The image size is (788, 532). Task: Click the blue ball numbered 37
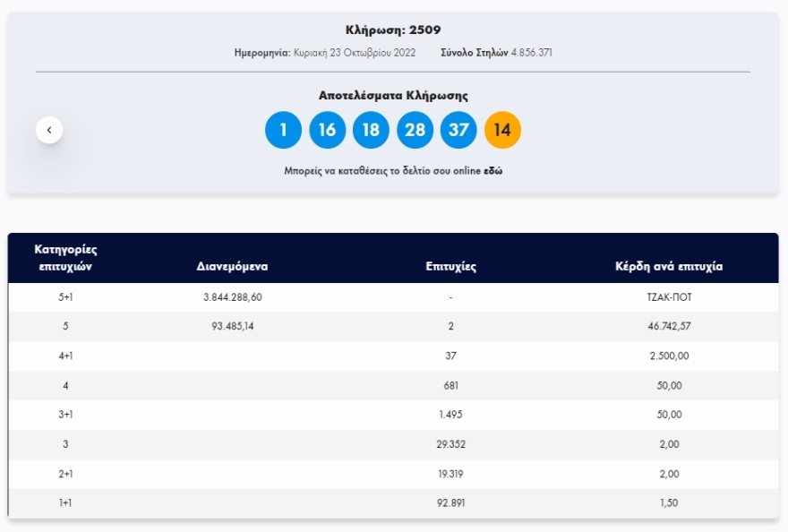tap(458, 130)
